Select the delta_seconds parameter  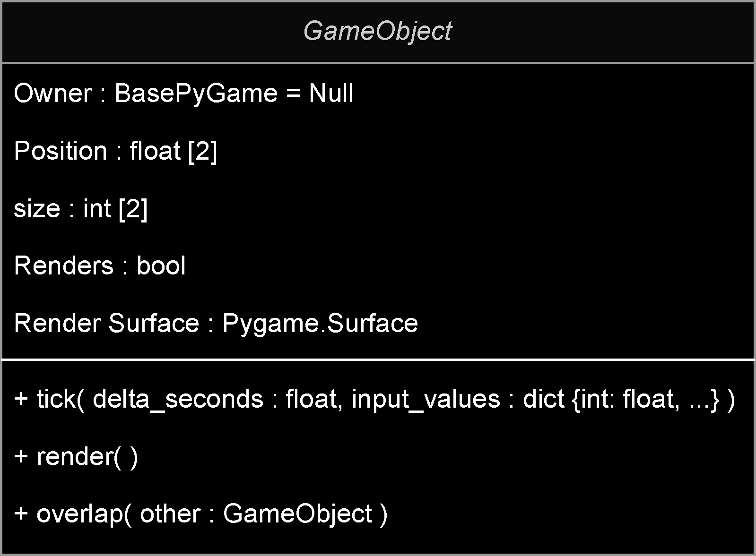point(178,399)
